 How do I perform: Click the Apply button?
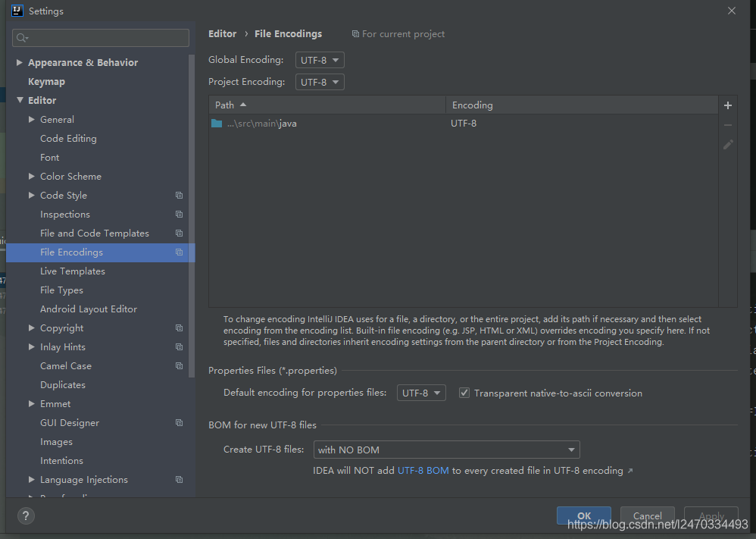[711, 515]
